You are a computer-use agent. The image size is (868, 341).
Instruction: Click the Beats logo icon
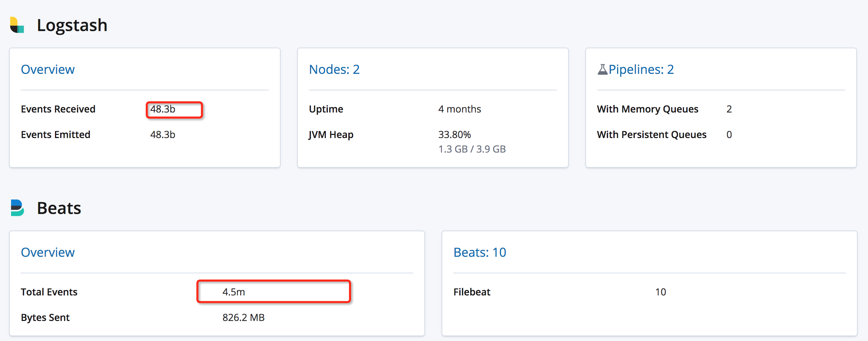tap(17, 208)
